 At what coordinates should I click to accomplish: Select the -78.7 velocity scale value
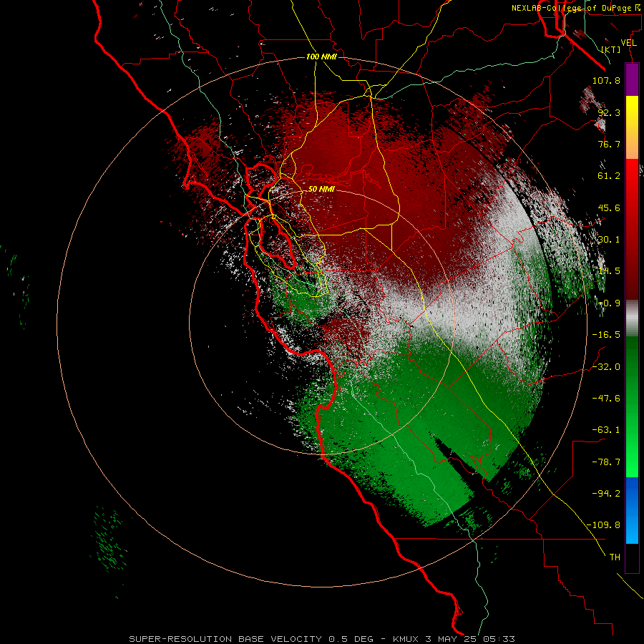click(x=606, y=462)
